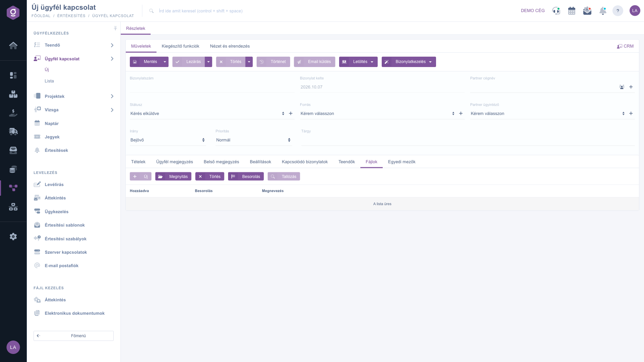Switch to Kiegészítő funkciók tab
This screenshot has height=362, width=644.
pyautogui.click(x=180, y=46)
